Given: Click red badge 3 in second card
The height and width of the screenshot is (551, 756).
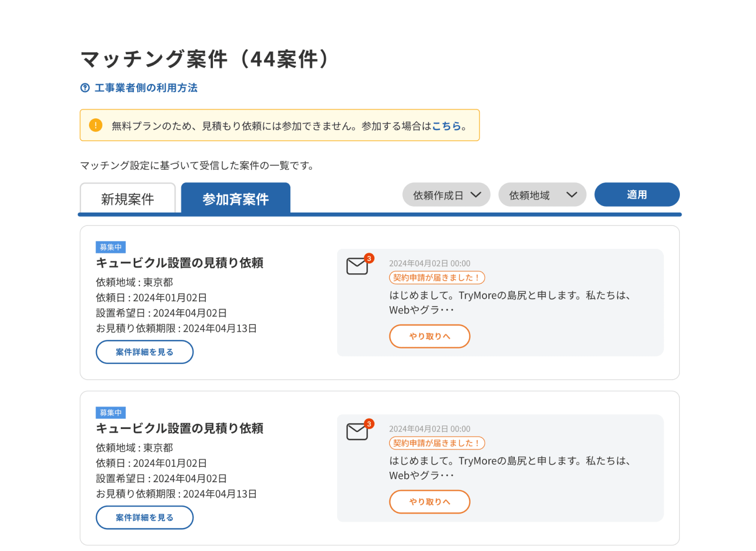Looking at the screenshot, I should coord(369,424).
